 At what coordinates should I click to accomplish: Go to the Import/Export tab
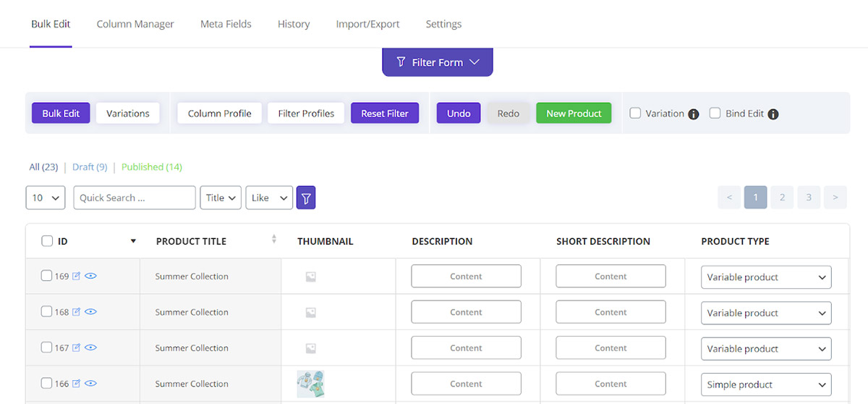coord(367,24)
